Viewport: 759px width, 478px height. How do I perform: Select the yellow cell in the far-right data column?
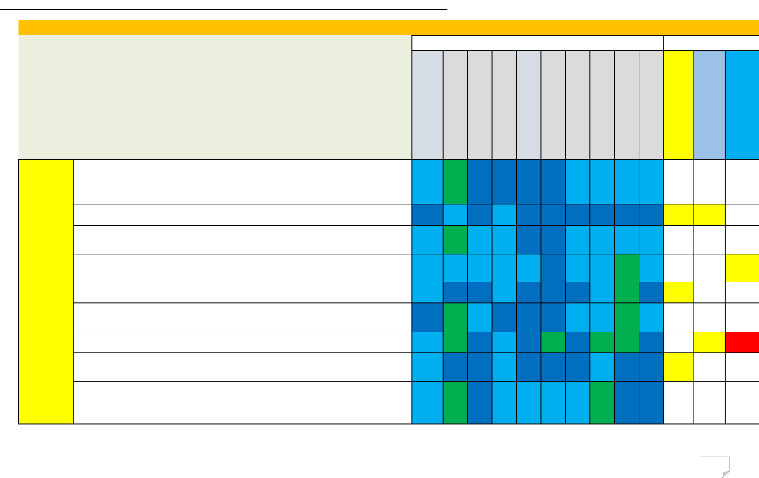pos(742,267)
